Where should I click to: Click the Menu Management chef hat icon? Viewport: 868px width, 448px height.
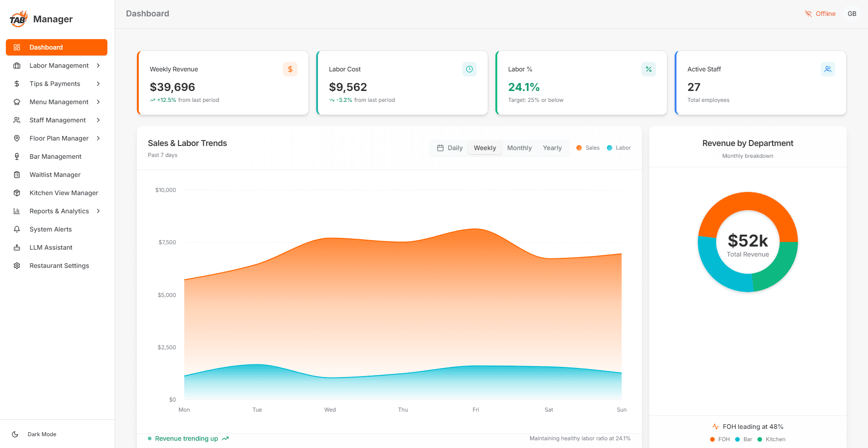click(17, 102)
